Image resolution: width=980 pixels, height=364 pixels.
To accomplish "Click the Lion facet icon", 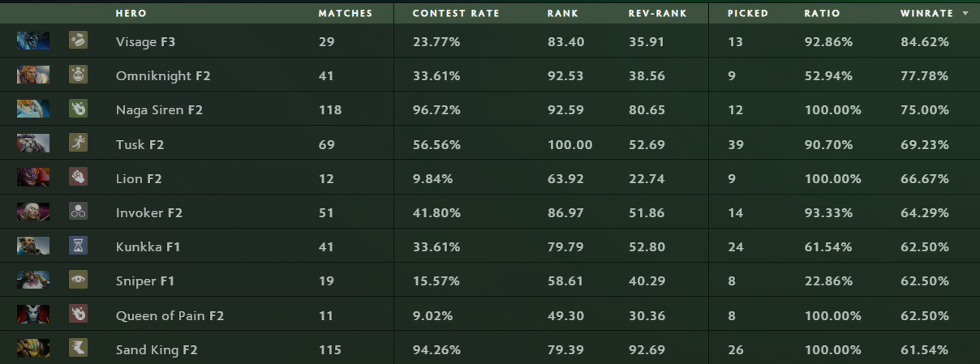I will tap(78, 178).
